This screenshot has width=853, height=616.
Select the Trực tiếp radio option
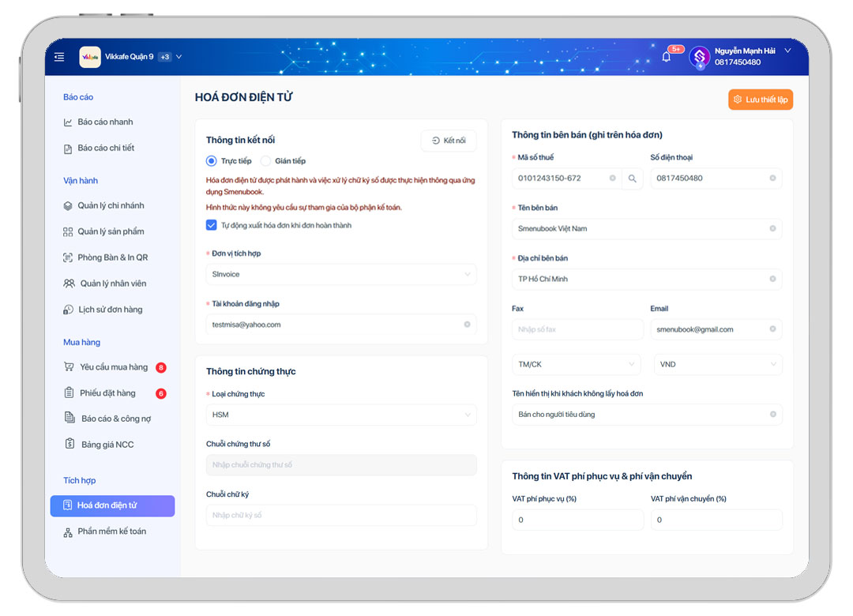(x=212, y=161)
